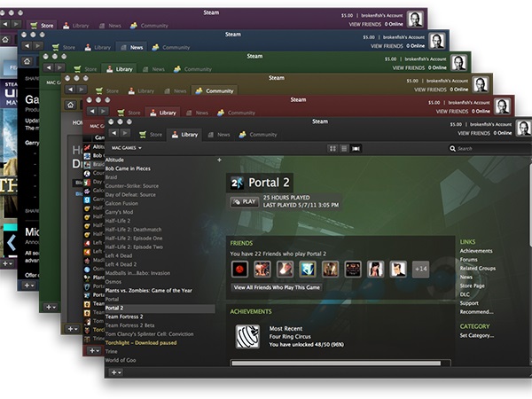The width and height of the screenshot is (532, 399).
Task: Click profile avatar in green window
Action: [x=458, y=62]
